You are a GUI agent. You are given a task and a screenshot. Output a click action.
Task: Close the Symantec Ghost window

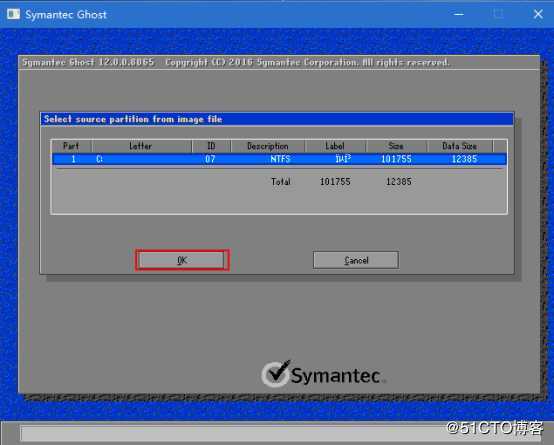tap(538, 14)
